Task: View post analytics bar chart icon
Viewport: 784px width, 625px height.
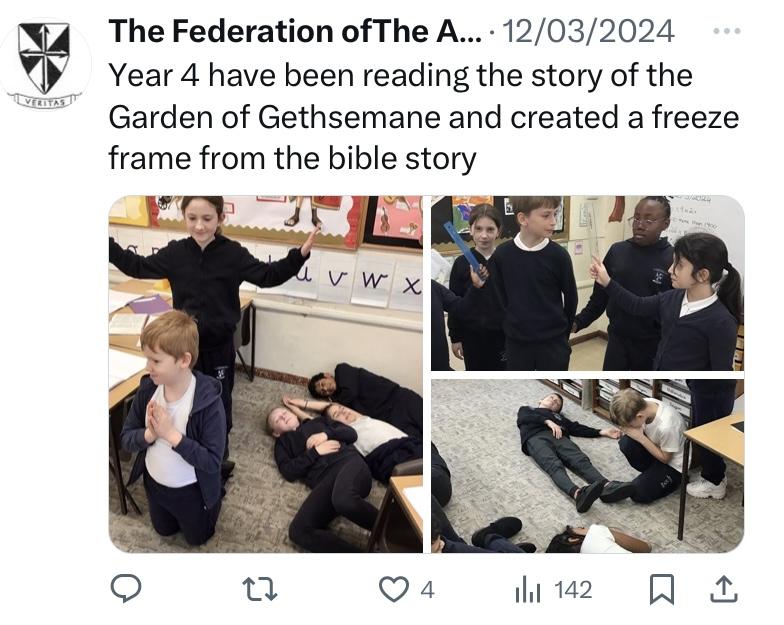Action: pos(528,590)
